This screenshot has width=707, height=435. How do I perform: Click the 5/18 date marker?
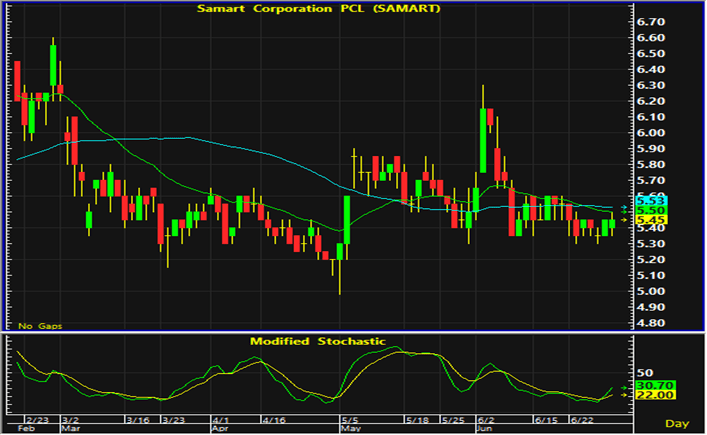[x=417, y=420]
